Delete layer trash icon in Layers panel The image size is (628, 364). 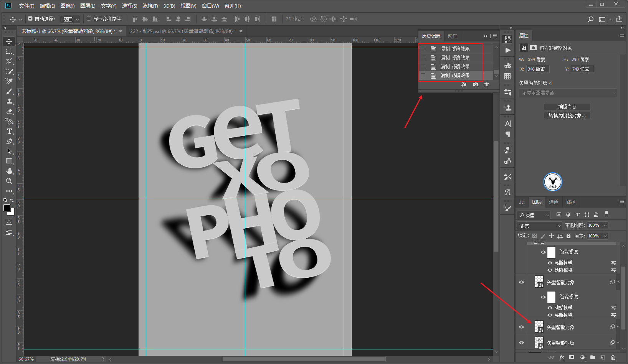(x=613, y=357)
